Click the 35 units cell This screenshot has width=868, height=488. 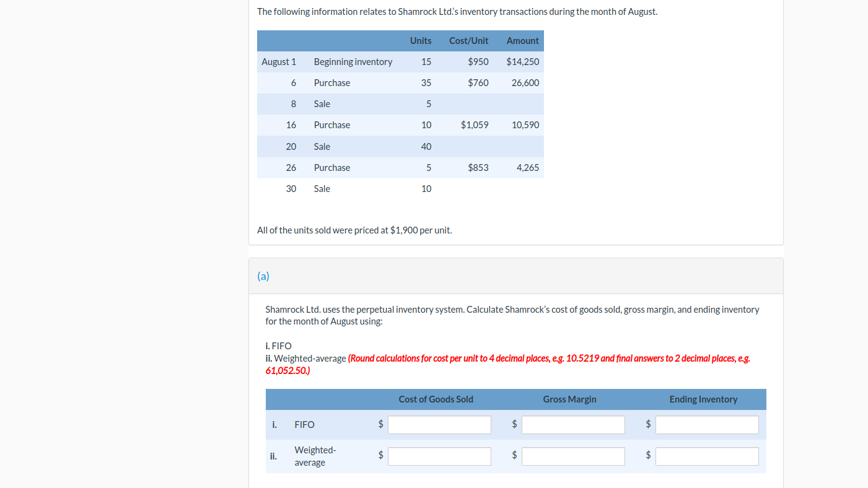426,83
